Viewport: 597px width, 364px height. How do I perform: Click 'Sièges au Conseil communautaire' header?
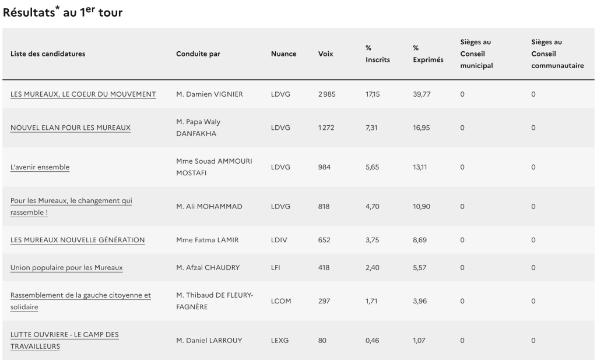click(x=557, y=54)
